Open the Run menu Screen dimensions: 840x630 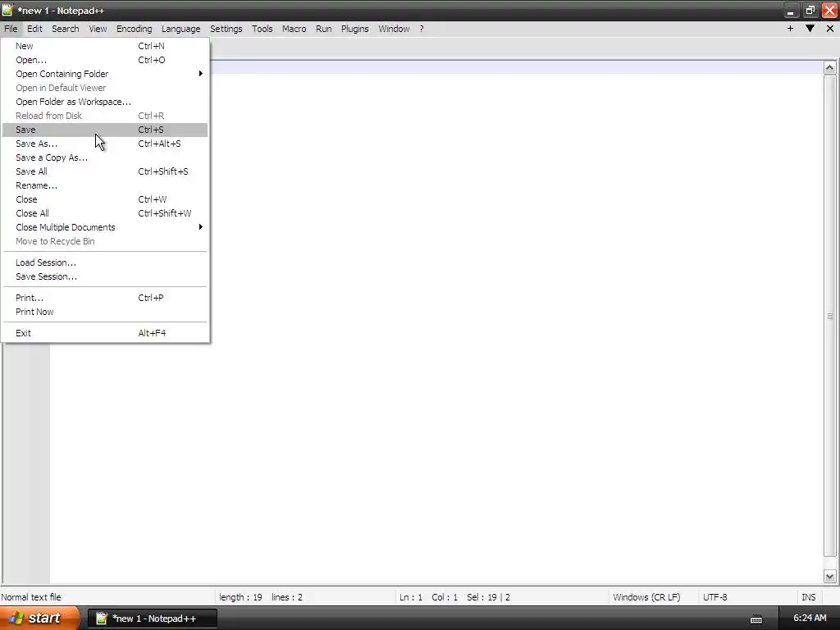pos(323,29)
